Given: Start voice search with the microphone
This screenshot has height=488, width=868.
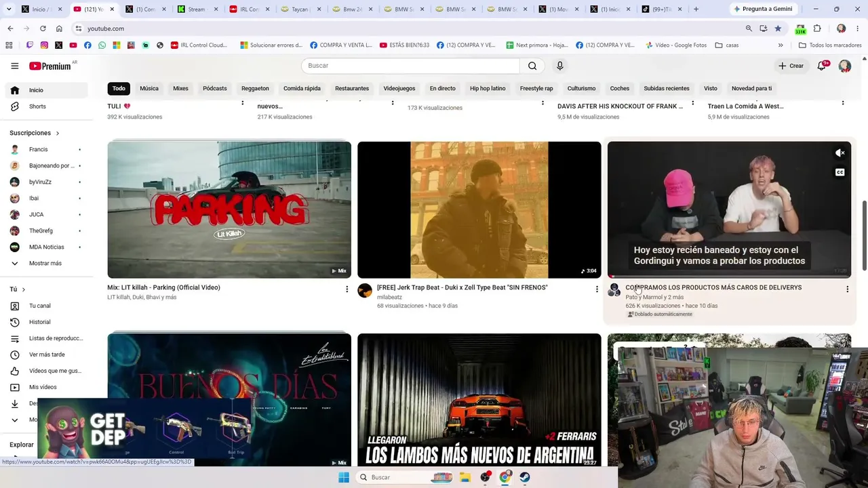Looking at the screenshot, I should 559,66.
